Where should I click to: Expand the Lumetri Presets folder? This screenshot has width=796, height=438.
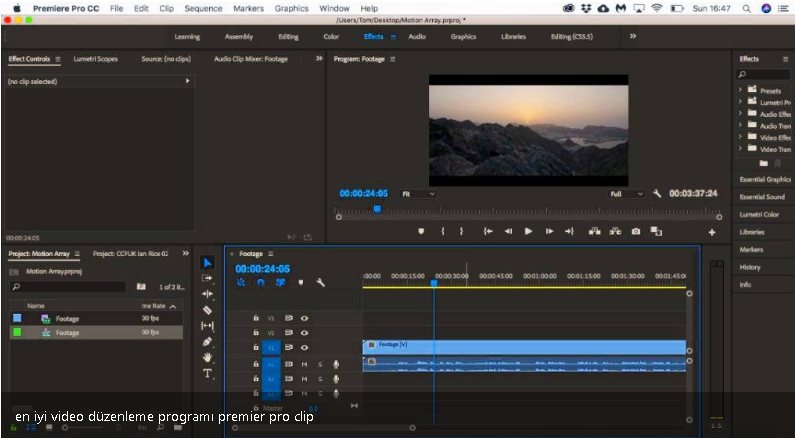740,102
